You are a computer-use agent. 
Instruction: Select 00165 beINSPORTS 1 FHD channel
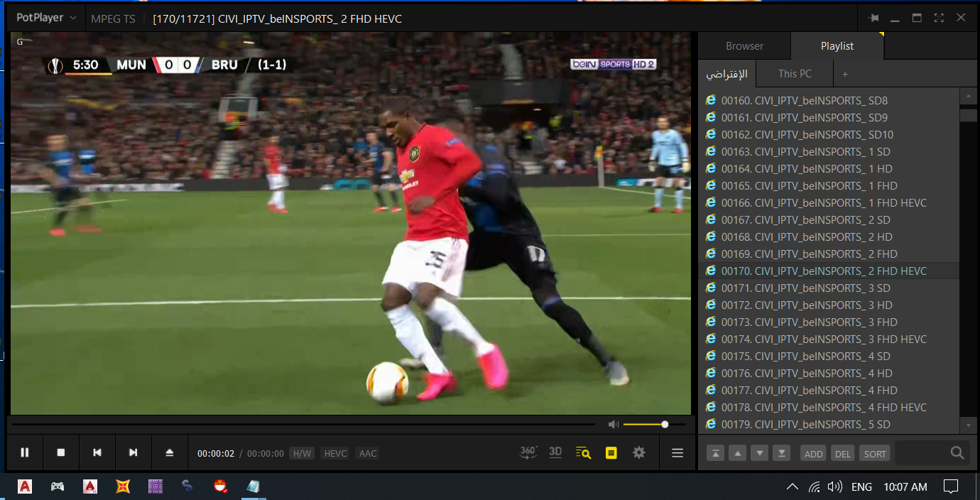tap(829, 186)
